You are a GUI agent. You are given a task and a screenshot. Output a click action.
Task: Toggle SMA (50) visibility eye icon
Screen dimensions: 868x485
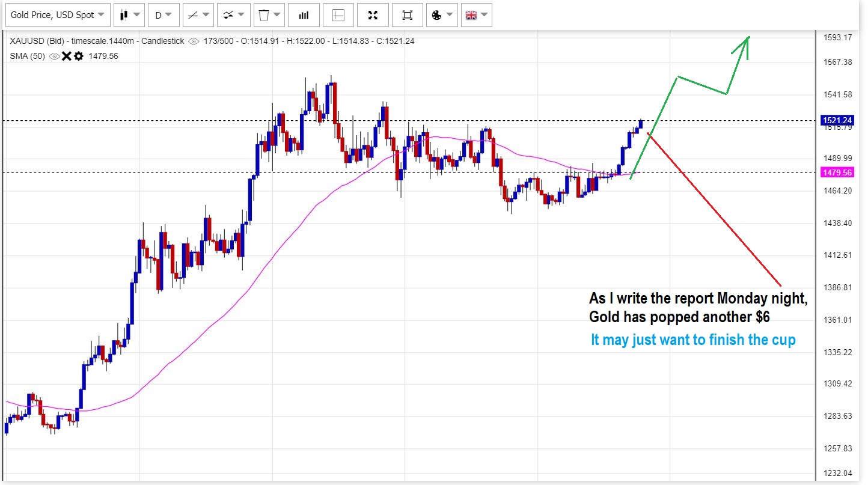point(54,56)
